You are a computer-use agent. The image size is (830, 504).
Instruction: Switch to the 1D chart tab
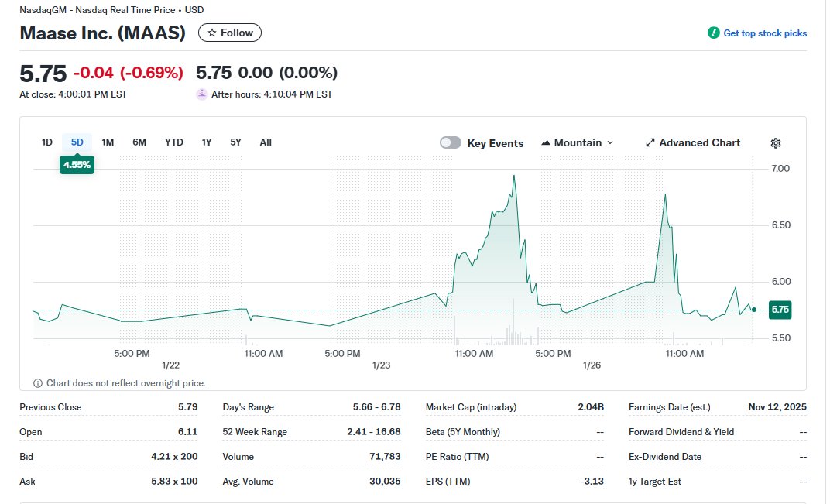(x=46, y=142)
